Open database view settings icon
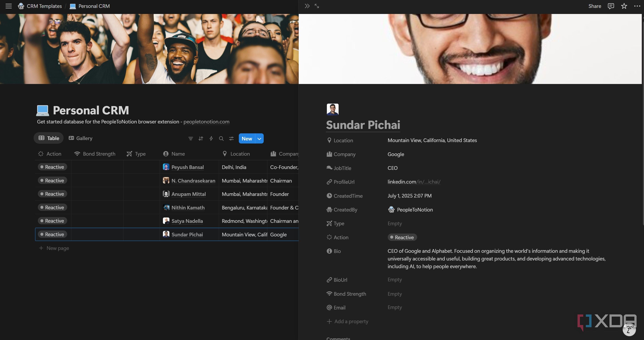644x340 pixels. click(232, 138)
